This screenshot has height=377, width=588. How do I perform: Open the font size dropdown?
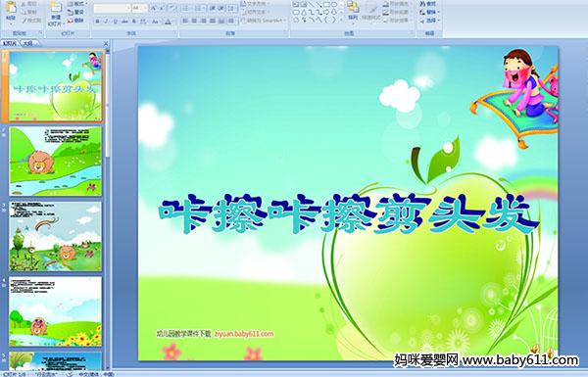pos(140,8)
